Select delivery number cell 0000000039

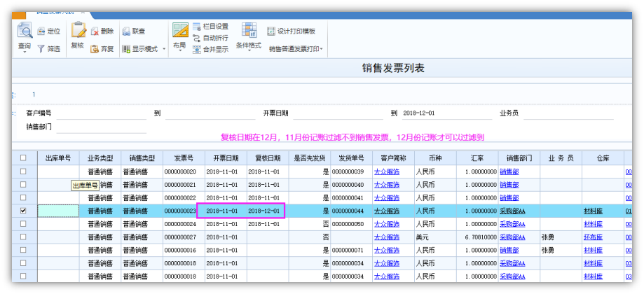pos(352,171)
